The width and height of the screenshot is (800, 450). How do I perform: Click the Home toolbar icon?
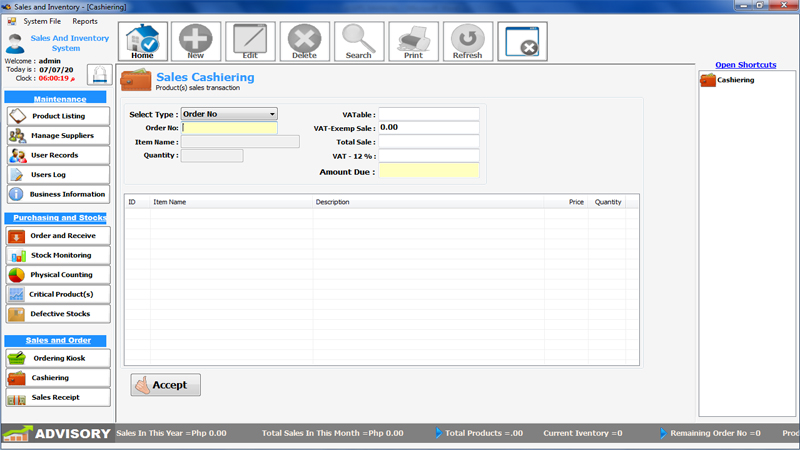click(142, 42)
